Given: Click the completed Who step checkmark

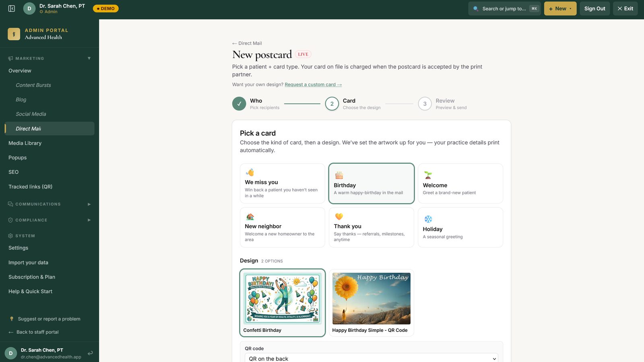Looking at the screenshot, I should pos(239,104).
